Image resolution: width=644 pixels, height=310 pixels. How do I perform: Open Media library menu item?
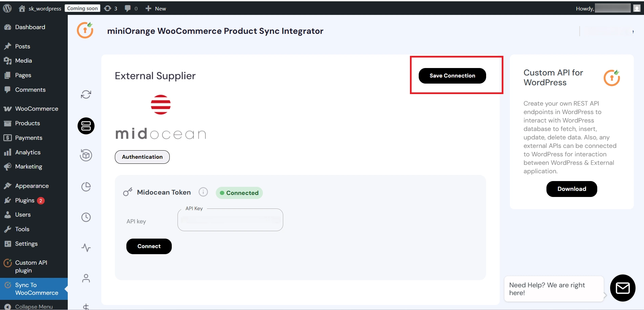click(34, 61)
